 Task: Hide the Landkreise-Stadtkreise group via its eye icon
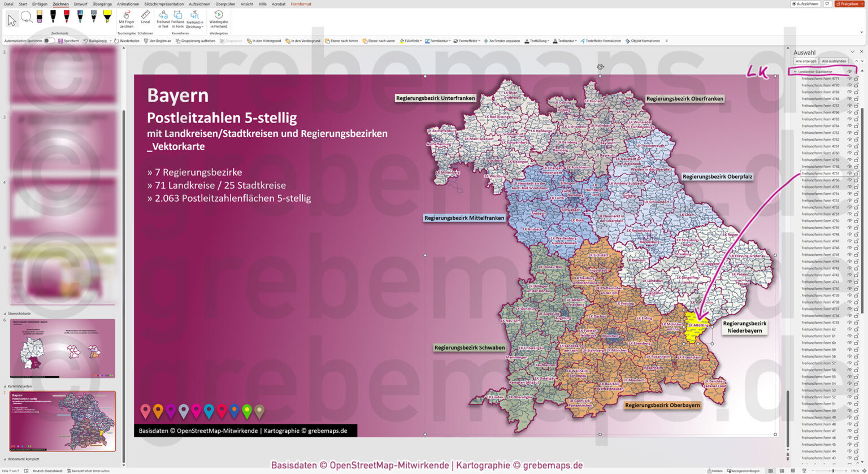[x=849, y=72]
